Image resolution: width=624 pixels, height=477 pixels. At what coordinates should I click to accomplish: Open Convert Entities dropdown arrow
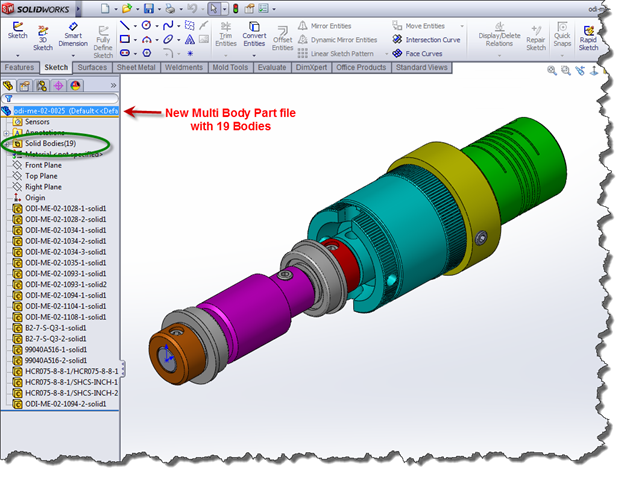[x=254, y=55]
